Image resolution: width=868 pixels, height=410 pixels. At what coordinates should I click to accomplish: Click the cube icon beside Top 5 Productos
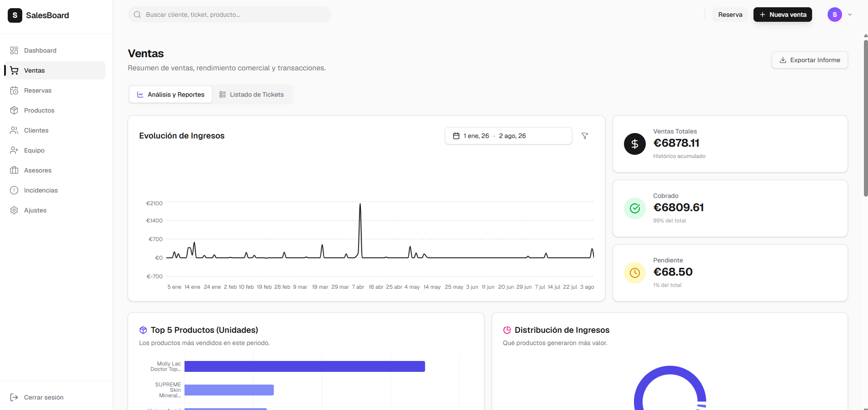[143, 330]
